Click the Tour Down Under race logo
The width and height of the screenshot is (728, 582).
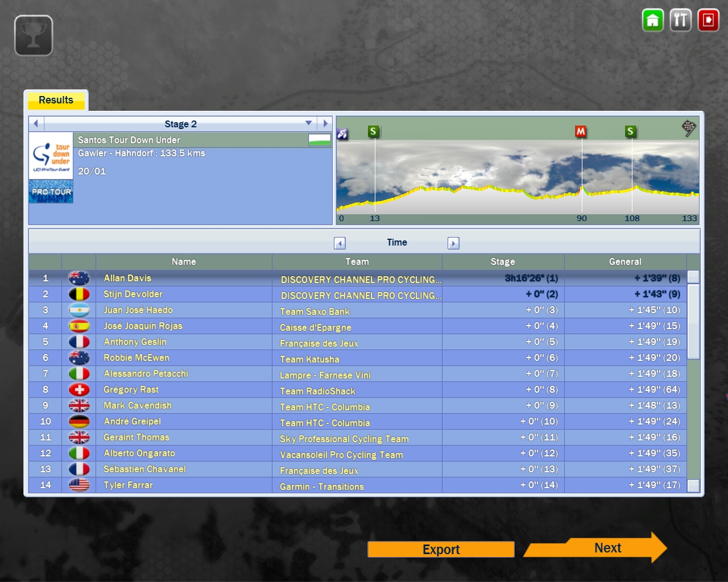click(x=51, y=156)
